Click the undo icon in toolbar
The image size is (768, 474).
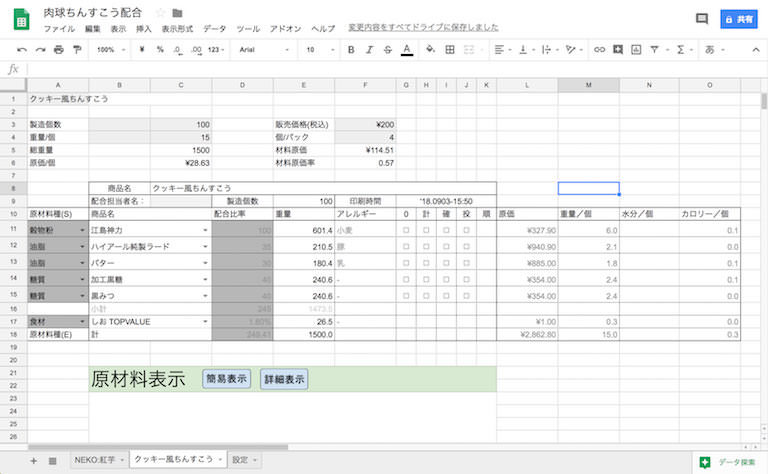[17, 49]
